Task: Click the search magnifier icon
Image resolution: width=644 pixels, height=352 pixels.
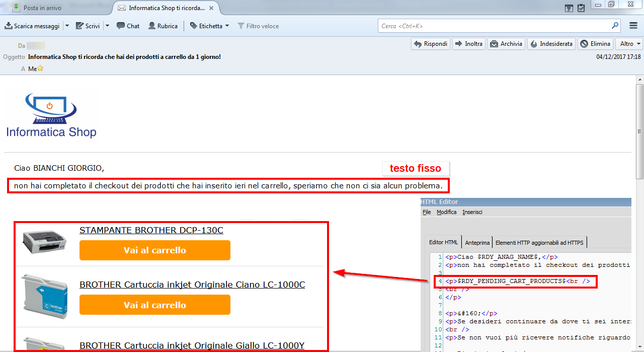Action: click(615, 26)
